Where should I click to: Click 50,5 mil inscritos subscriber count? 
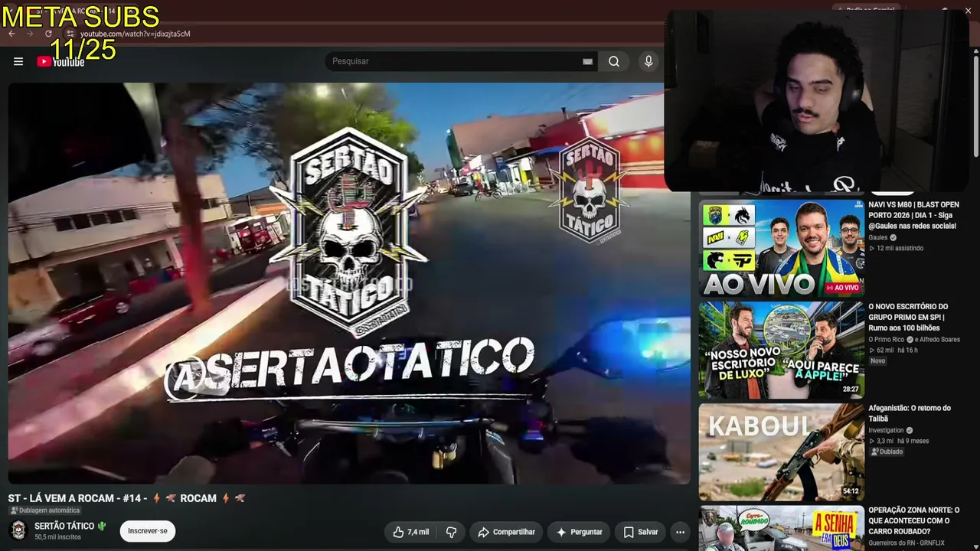pos(57,537)
